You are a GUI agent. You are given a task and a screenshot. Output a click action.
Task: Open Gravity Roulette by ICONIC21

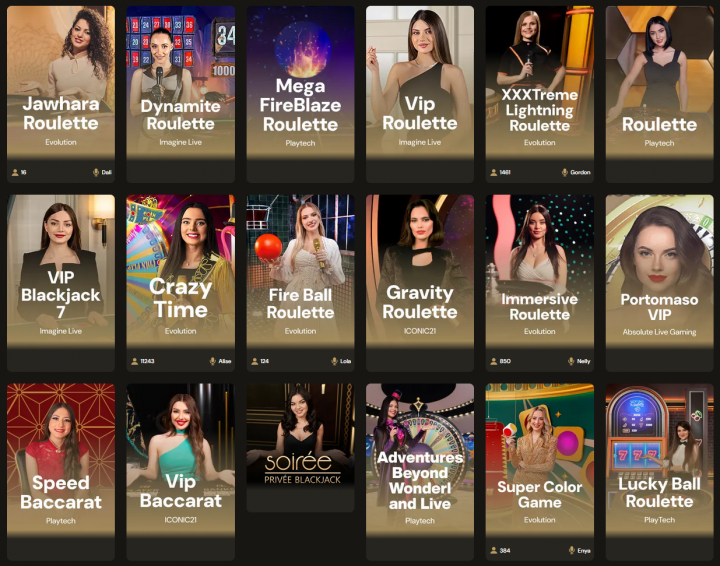coord(420,283)
